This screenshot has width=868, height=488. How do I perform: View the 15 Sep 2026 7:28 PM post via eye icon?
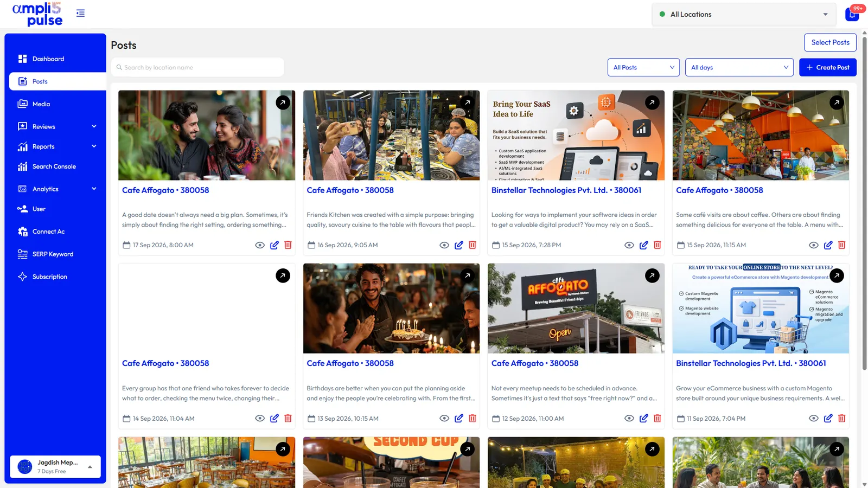pyautogui.click(x=629, y=245)
